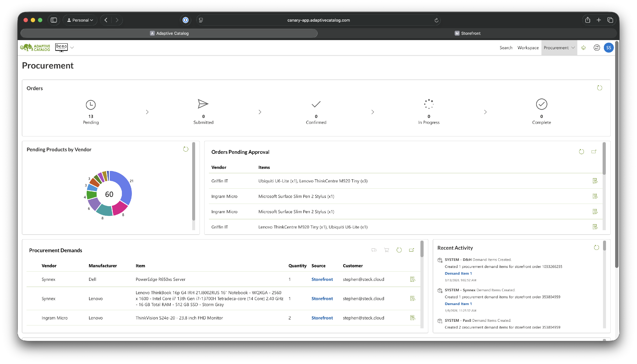
Task: Open the Search page from navigation
Action: coord(506,48)
